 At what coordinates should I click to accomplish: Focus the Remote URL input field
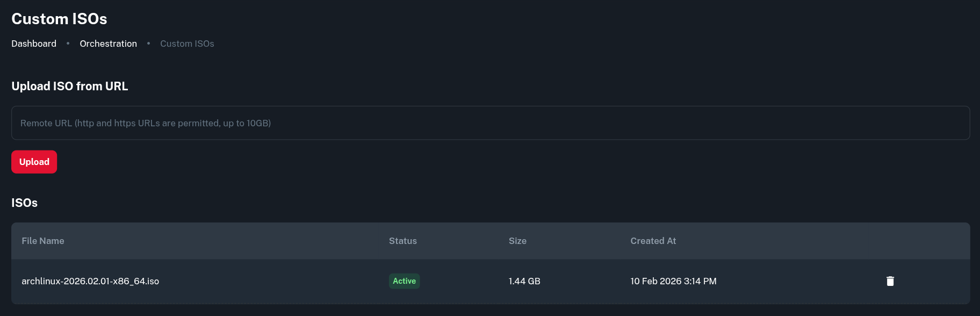pyautogui.click(x=490, y=123)
